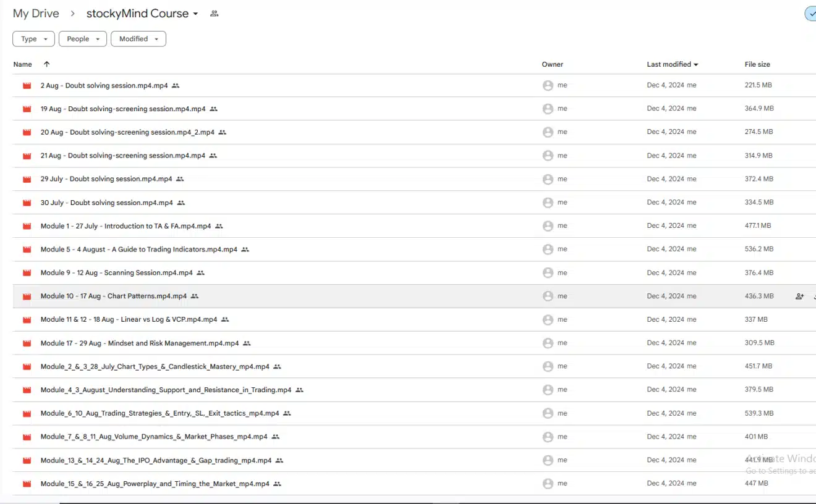Click shared icon next to Module 1 Introduction file
This screenshot has width=816, height=504.
coord(219,227)
